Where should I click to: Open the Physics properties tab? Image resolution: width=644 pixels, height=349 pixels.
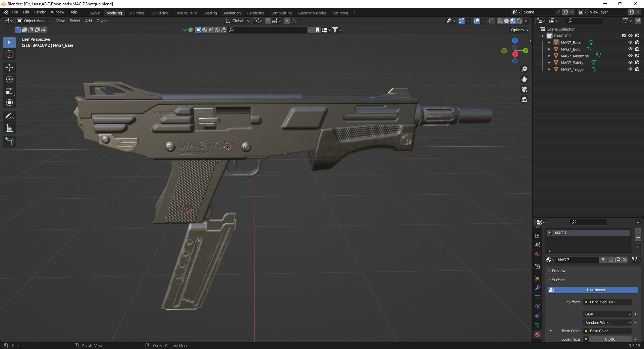pos(538,306)
